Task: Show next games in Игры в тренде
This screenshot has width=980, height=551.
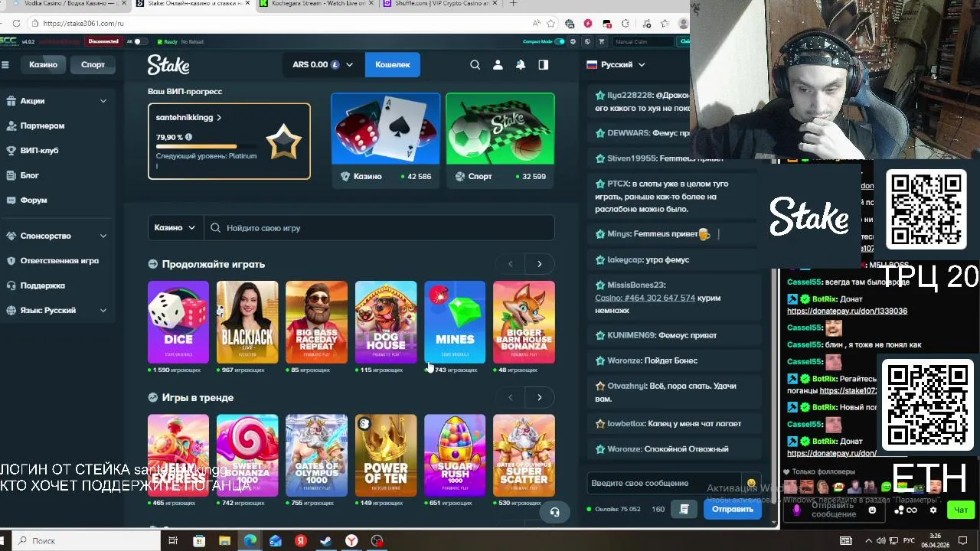Action: (x=539, y=397)
